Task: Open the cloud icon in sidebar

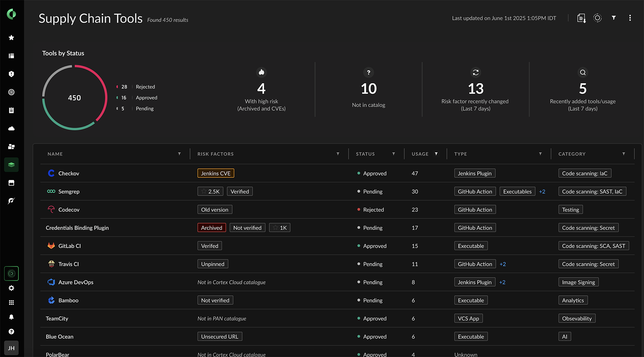Action: coord(11,128)
